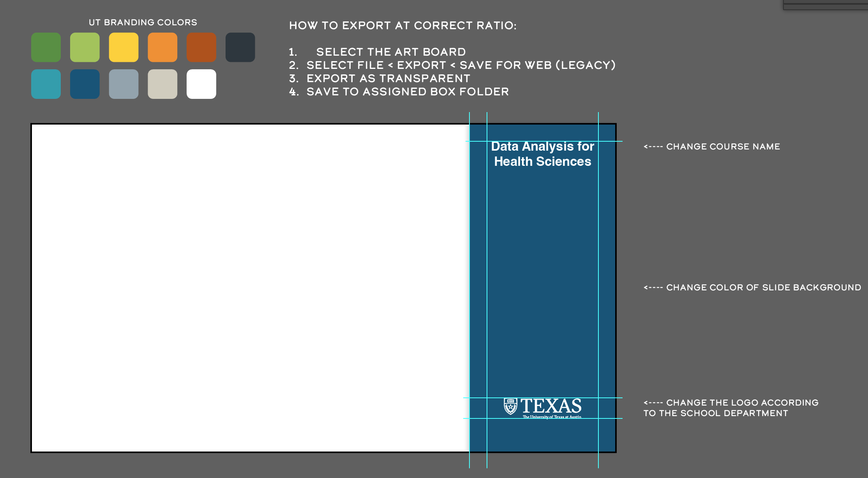
Task: Select the white artboard content area
Action: (251, 288)
